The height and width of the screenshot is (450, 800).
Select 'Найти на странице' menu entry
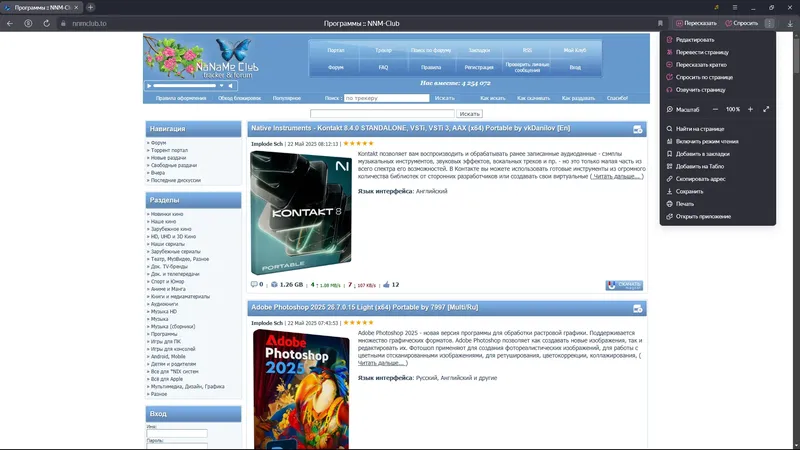717,129
